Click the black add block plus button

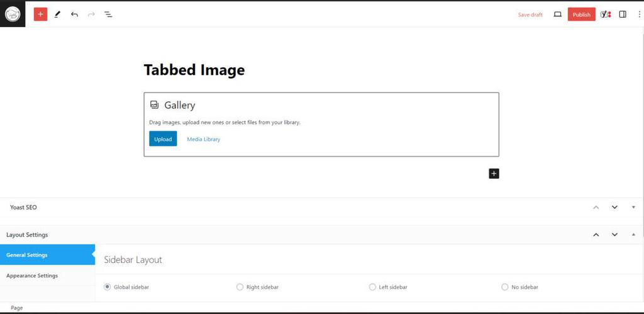(x=494, y=173)
